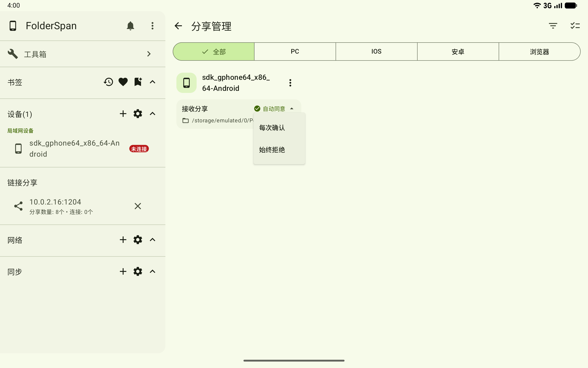
Task: Click the 接收分享 label
Action: [x=195, y=109]
